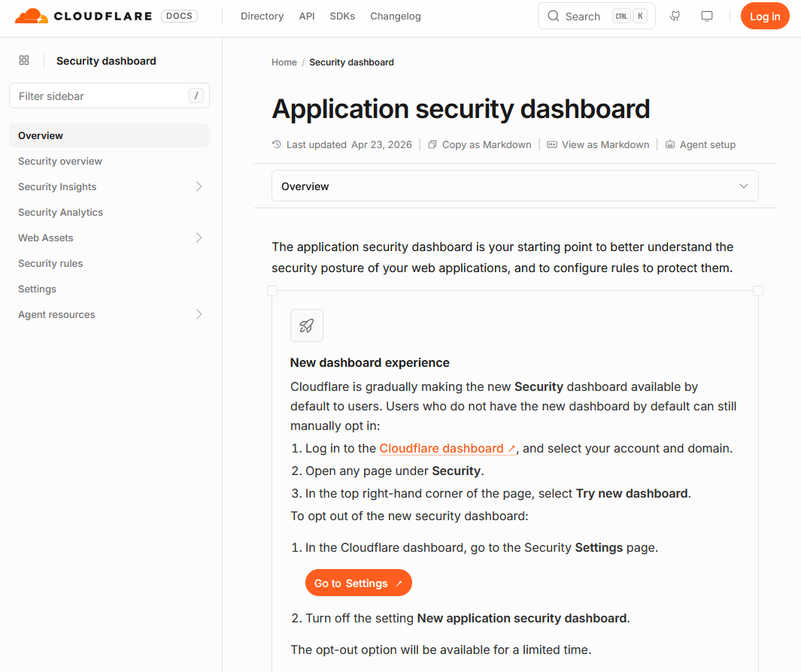Image resolution: width=801 pixels, height=672 pixels.
Task: Click 'Application security dashboard' heading
Action: (x=461, y=109)
